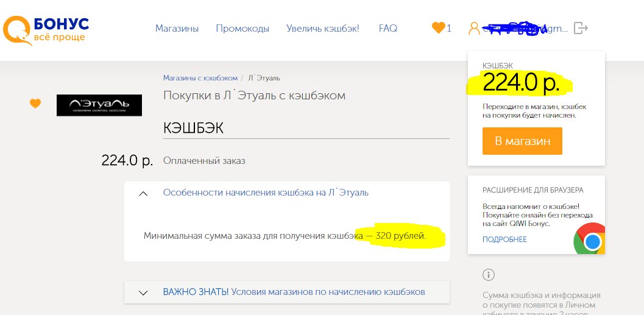
Task: Open Увеличь кэшбэк! menu item
Action: click(x=323, y=29)
